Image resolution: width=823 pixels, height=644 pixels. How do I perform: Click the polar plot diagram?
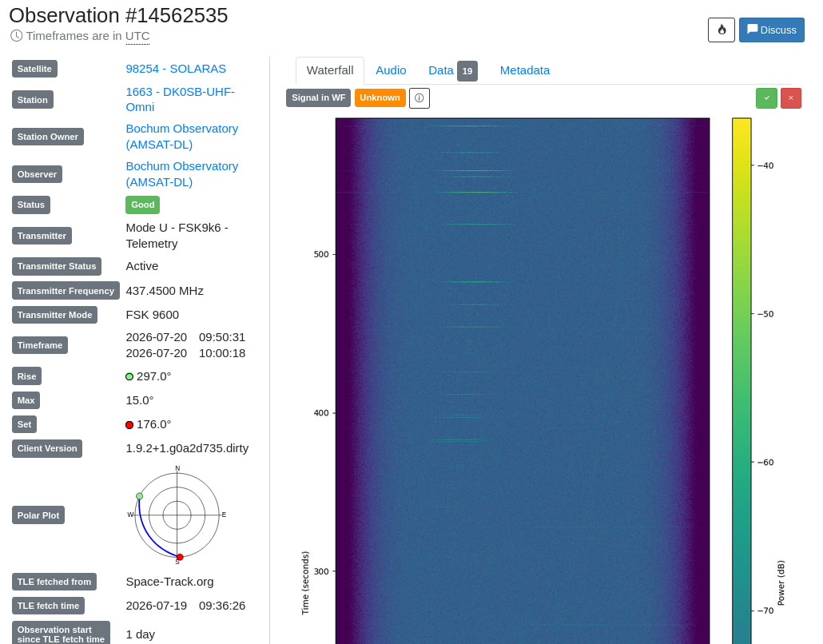177,515
